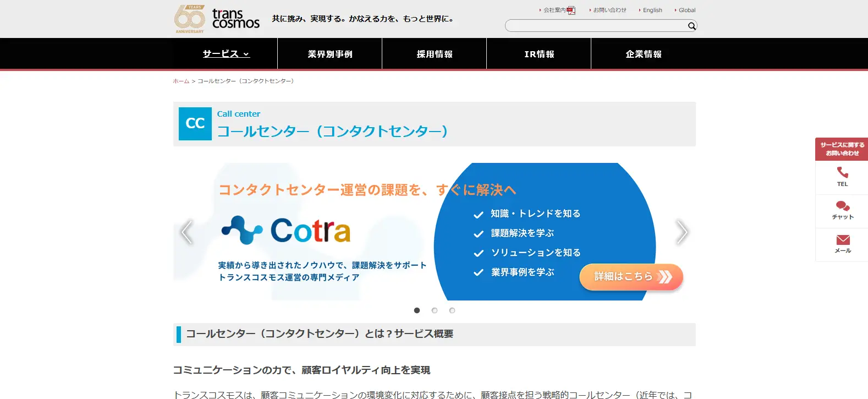Focus the site search input field

click(x=596, y=26)
